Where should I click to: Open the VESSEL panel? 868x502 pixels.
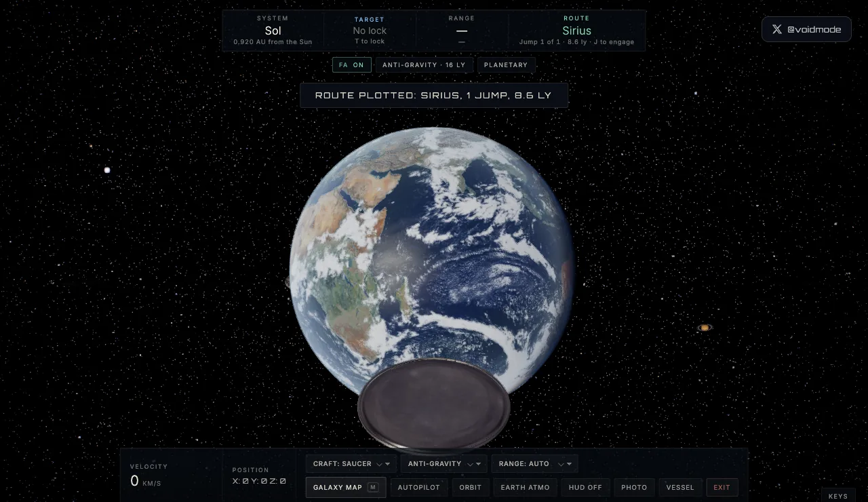pyautogui.click(x=680, y=487)
